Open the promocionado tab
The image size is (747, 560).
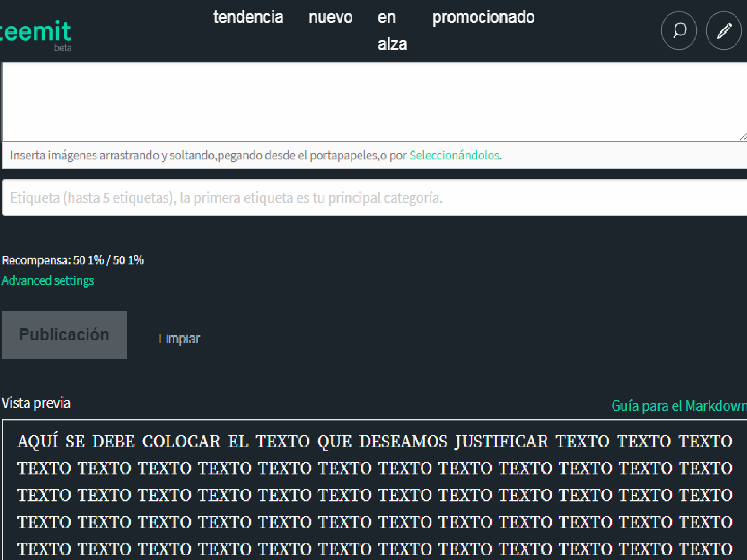483,18
